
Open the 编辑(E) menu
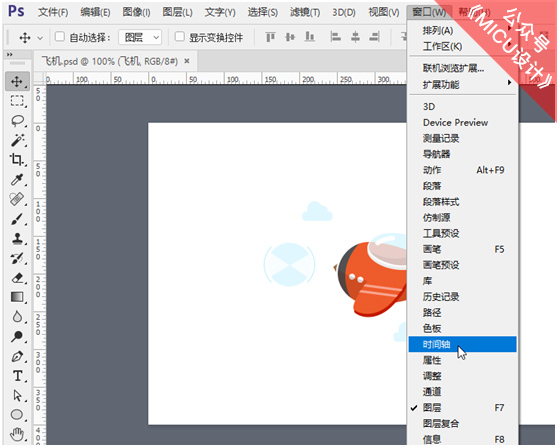click(95, 12)
